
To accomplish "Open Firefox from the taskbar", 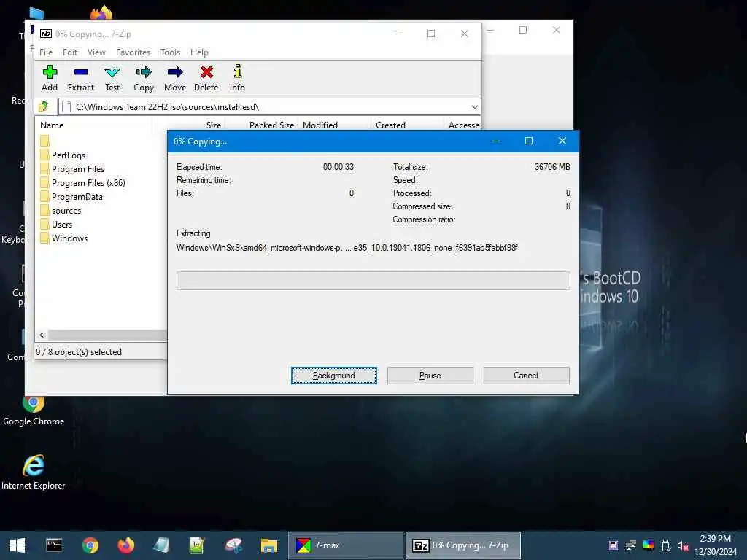I will coord(125,545).
